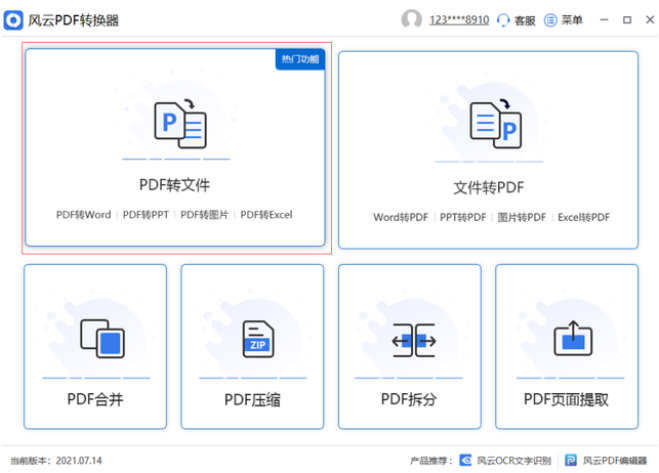Open 风云PDF编辑器 product link
Image resolution: width=659 pixels, height=473 pixels.
(614, 461)
